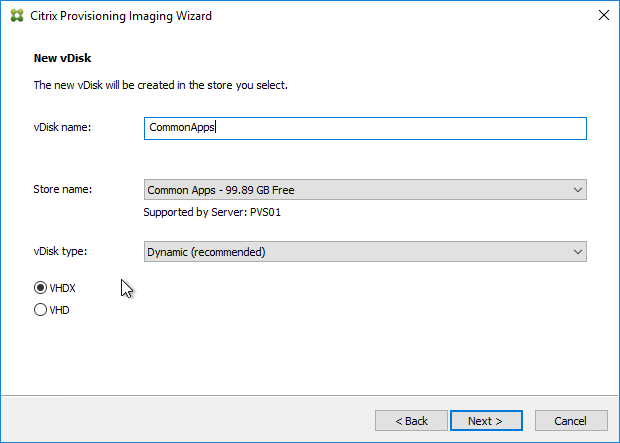Focus the vDisk name text field
Image resolution: width=620 pixels, height=443 pixels.
[x=365, y=128]
